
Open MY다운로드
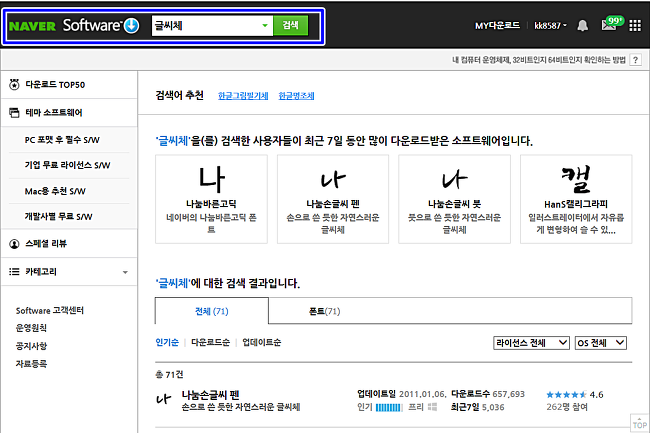click(497, 26)
